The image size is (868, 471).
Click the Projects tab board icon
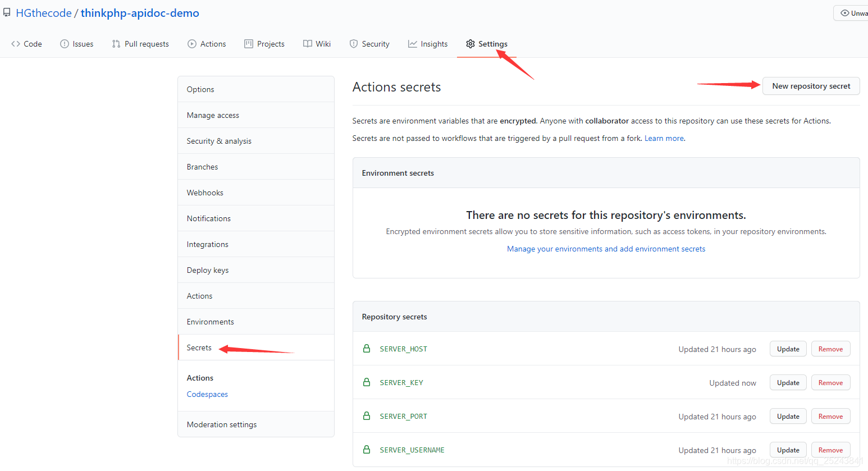[249, 44]
